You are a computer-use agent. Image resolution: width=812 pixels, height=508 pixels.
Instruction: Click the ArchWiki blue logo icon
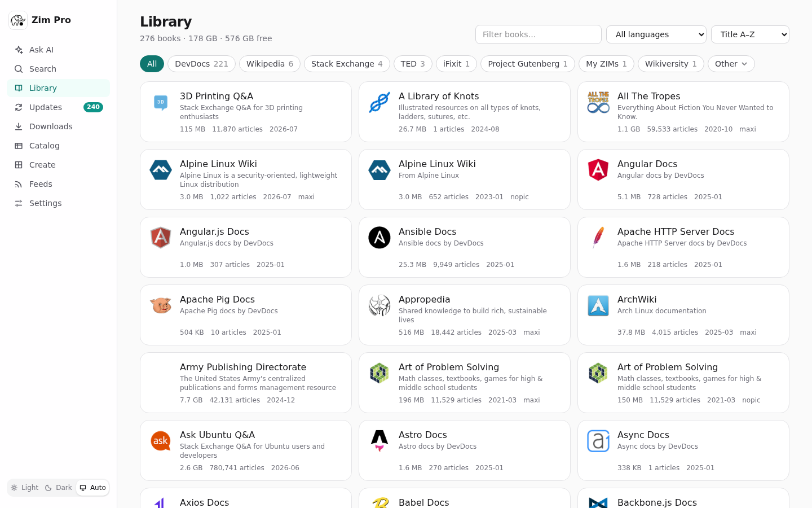tap(598, 305)
